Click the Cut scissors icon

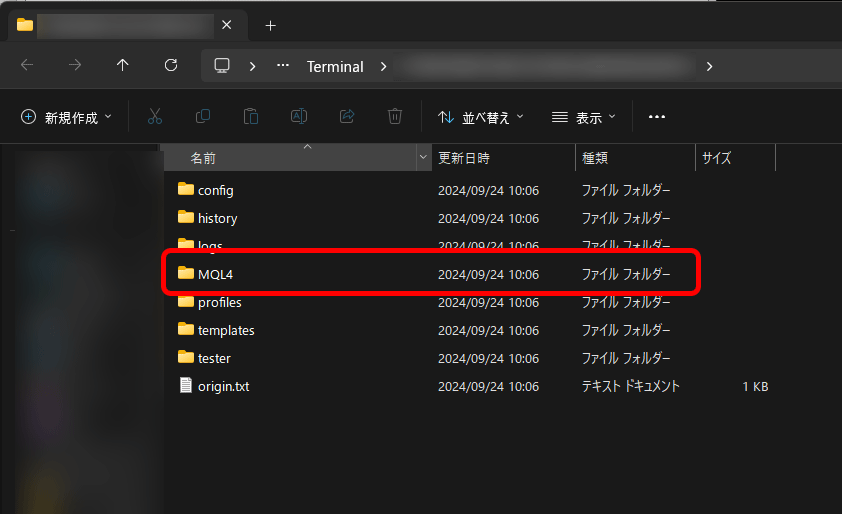point(154,117)
